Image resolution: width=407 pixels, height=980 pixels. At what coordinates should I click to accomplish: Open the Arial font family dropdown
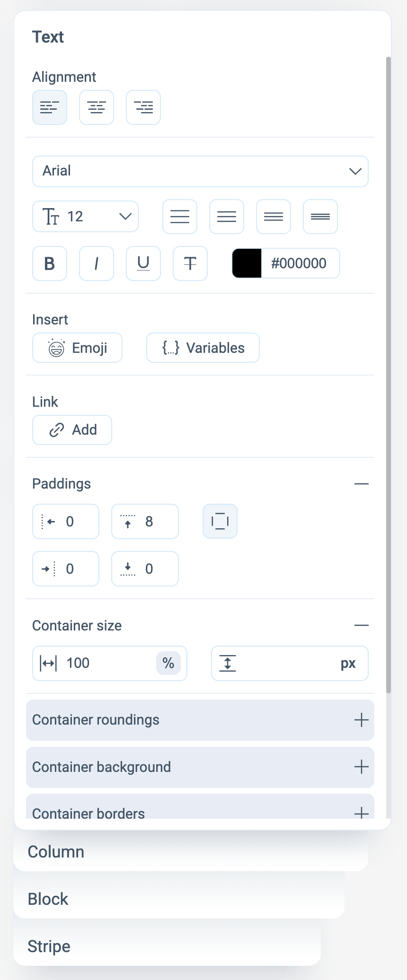pyautogui.click(x=200, y=171)
